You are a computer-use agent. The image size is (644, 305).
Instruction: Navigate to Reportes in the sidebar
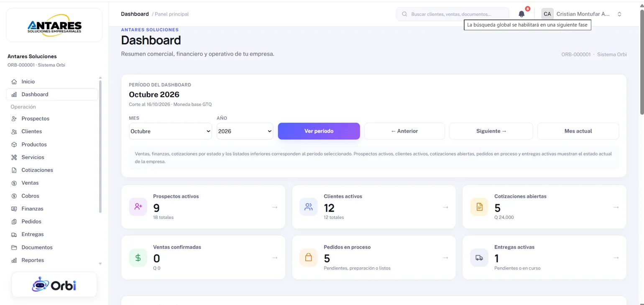pyautogui.click(x=52, y=260)
